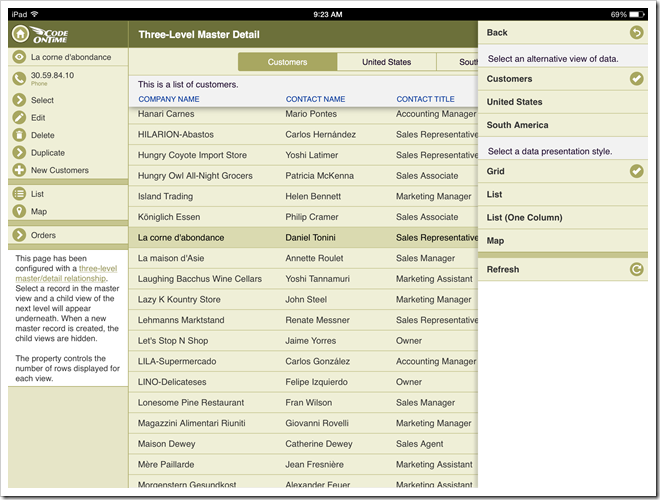This screenshot has width=660, height=500.
Task: Tap the Duplicate label in sidebar
Action: (x=48, y=152)
